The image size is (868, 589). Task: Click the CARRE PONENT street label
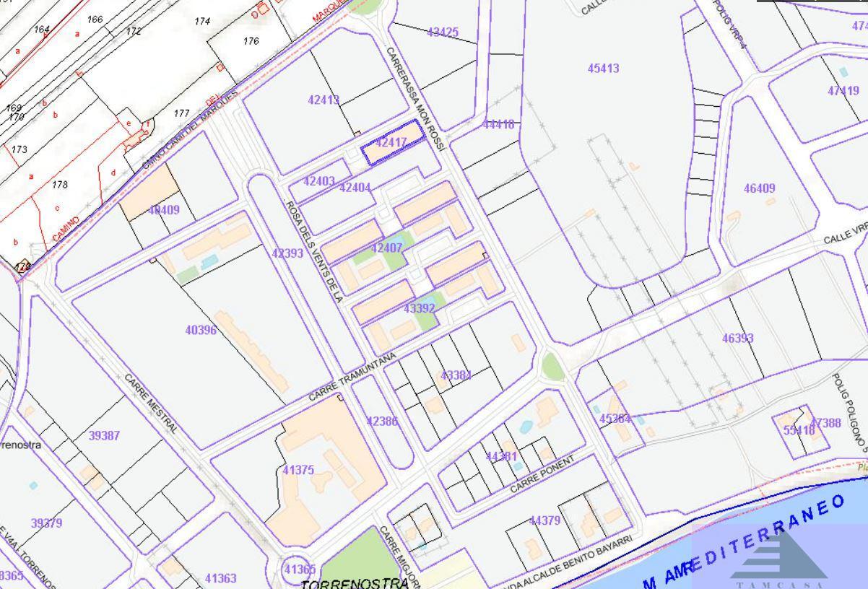click(542, 474)
